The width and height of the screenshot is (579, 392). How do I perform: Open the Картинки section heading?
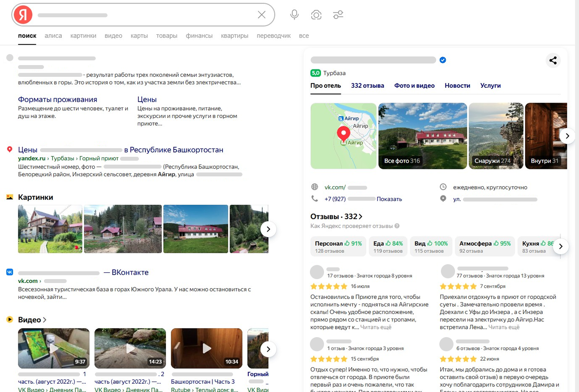pos(35,197)
